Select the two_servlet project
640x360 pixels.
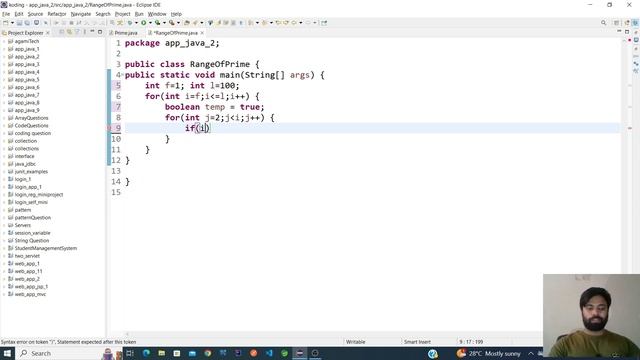coord(27,256)
